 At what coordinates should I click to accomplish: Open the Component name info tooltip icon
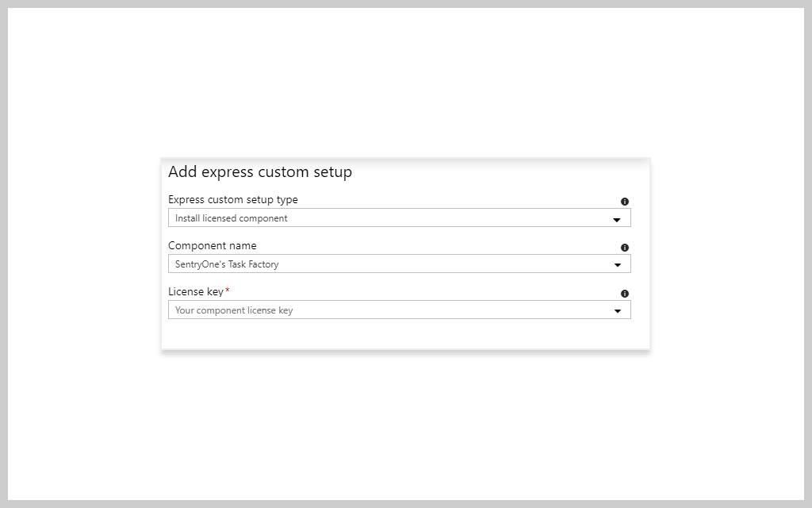[625, 248]
